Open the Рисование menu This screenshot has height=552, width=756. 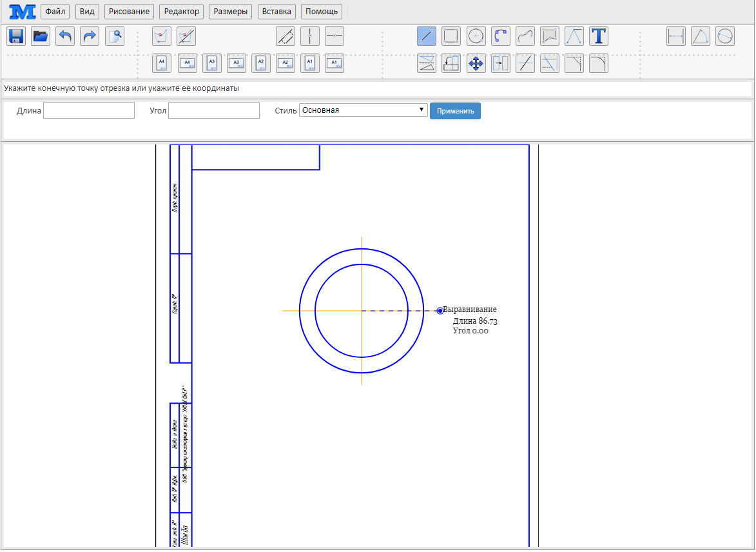pyautogui.click(x=129, y=12)
